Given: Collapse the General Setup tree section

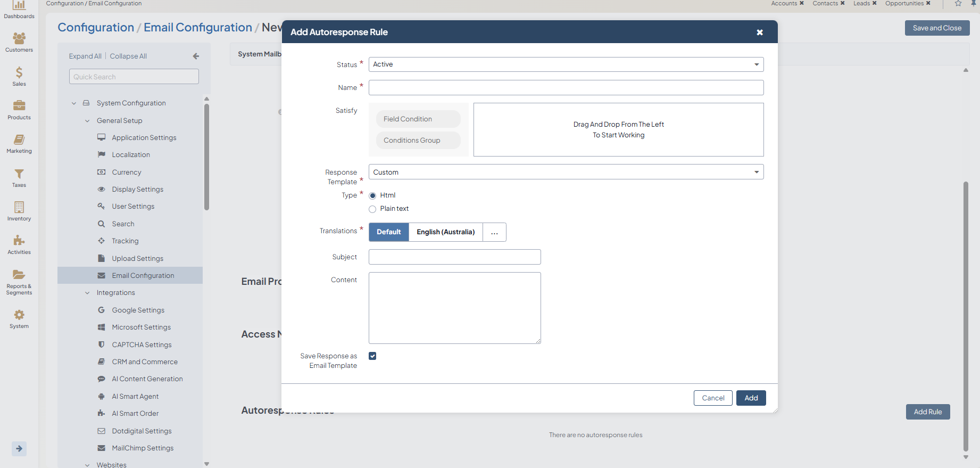Looking at the screenshot, I should [x=87, y=121].
